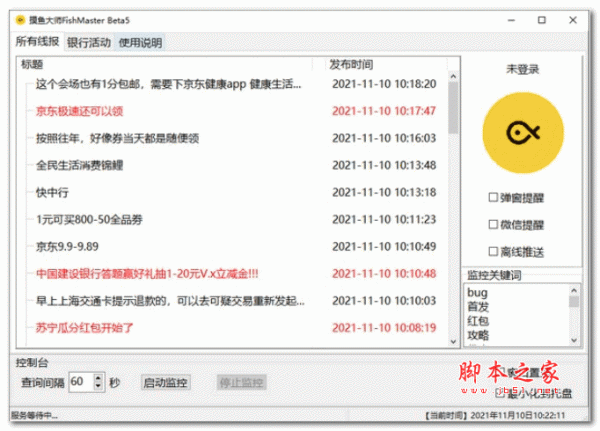The width and height of the screenshot is (600, 431).
Task: Click the timestamp 2021-11-10 10:18:20
Action: (x=384, y=84)
